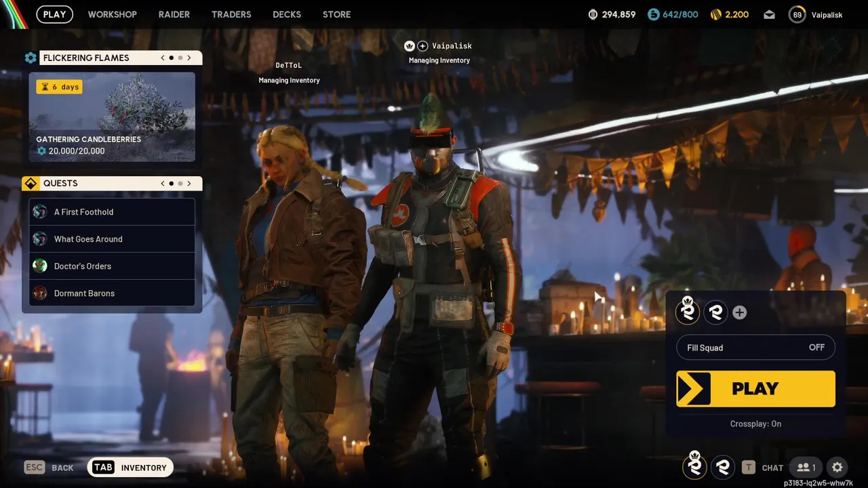Screen dimensions: 868x488
Task: Select first page dot in Flickering Flames header
Action: coord(171,58)
